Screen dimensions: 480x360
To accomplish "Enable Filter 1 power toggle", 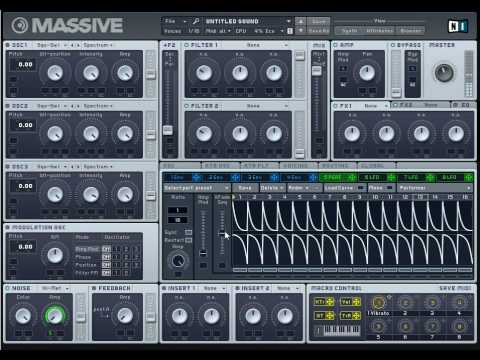I will (x=186, y=45).
